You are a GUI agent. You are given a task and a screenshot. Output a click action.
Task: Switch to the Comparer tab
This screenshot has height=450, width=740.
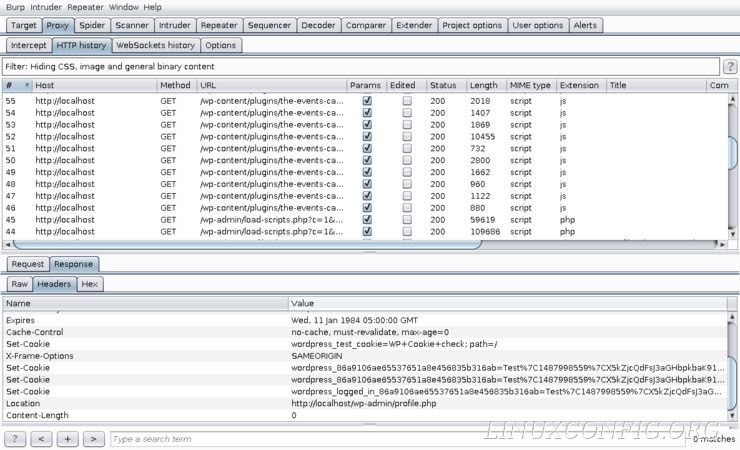[x=366, y=25]
